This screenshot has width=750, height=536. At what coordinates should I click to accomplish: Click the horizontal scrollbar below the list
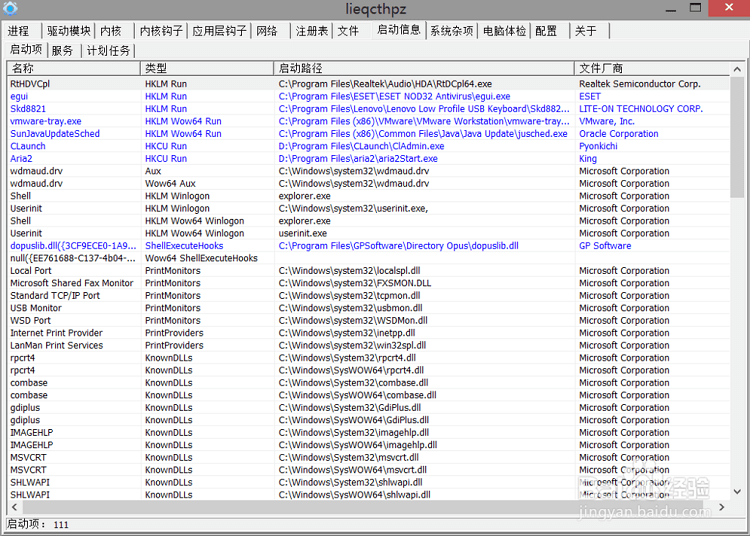point(368,508)
